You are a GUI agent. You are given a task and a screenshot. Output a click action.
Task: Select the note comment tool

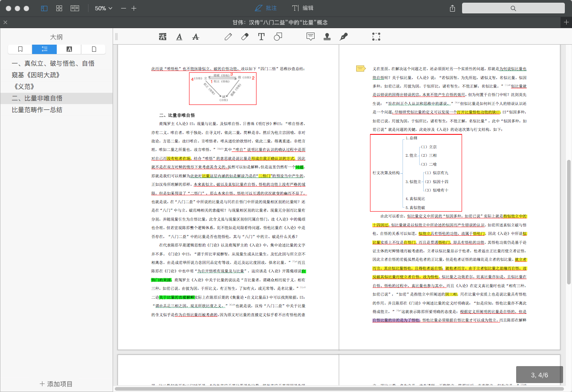[x=311, y=37]
